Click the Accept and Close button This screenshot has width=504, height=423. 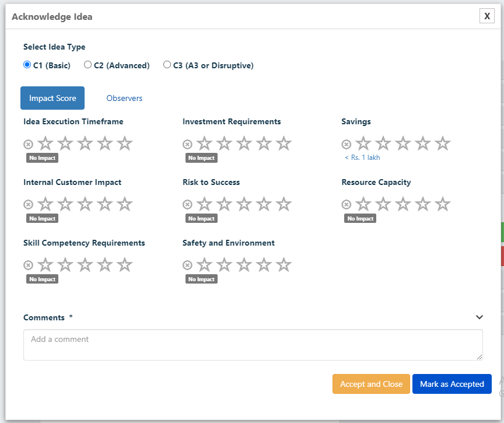point(371,384)
